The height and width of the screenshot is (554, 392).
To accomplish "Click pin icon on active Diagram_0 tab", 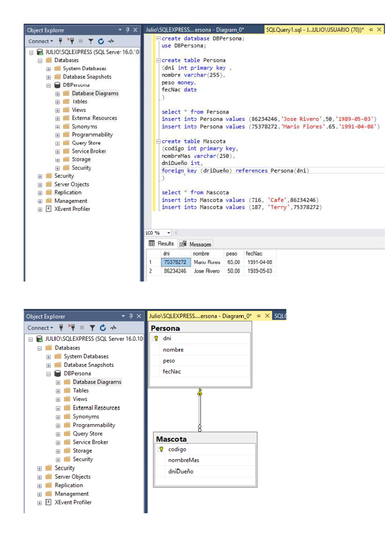I will click(x=258, y=316).
